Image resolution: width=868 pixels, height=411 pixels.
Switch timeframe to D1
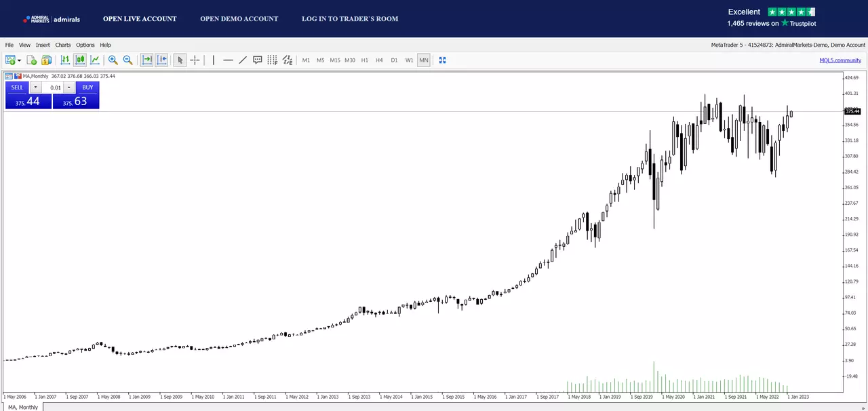click(x=394, y=60)
